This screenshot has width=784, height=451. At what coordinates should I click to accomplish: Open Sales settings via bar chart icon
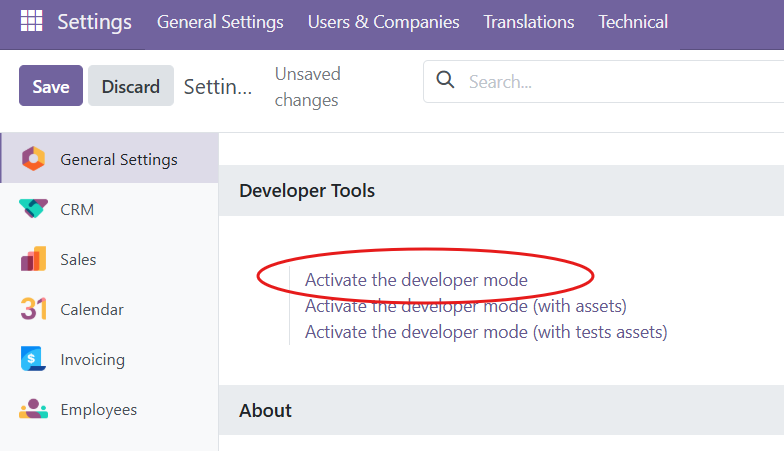pyautogui.click(x=33, y=259)
